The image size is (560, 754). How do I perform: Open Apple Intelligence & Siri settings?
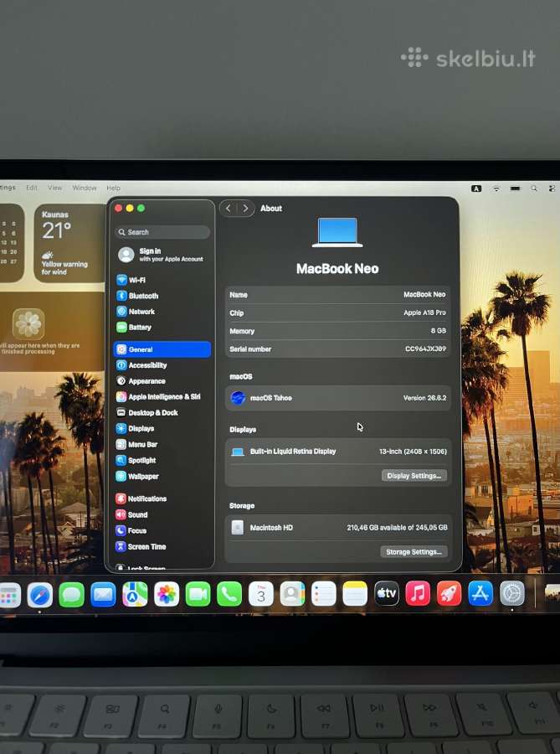coord(162,397)
